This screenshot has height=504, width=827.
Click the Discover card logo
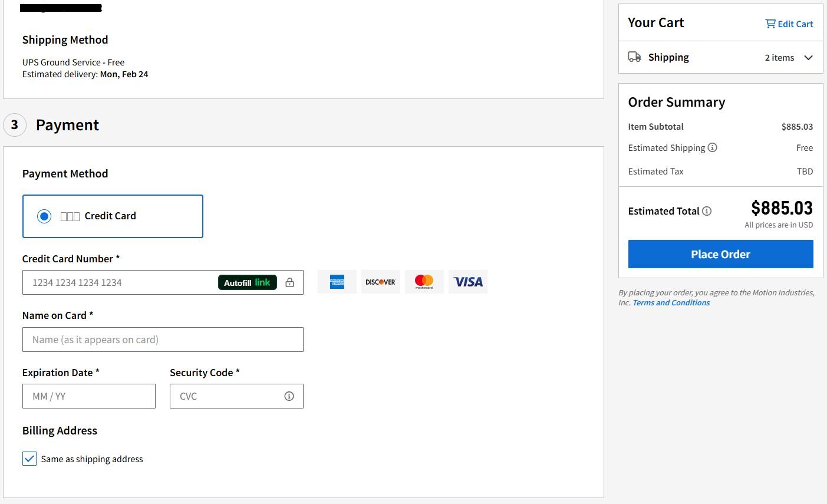click(380, 282)
